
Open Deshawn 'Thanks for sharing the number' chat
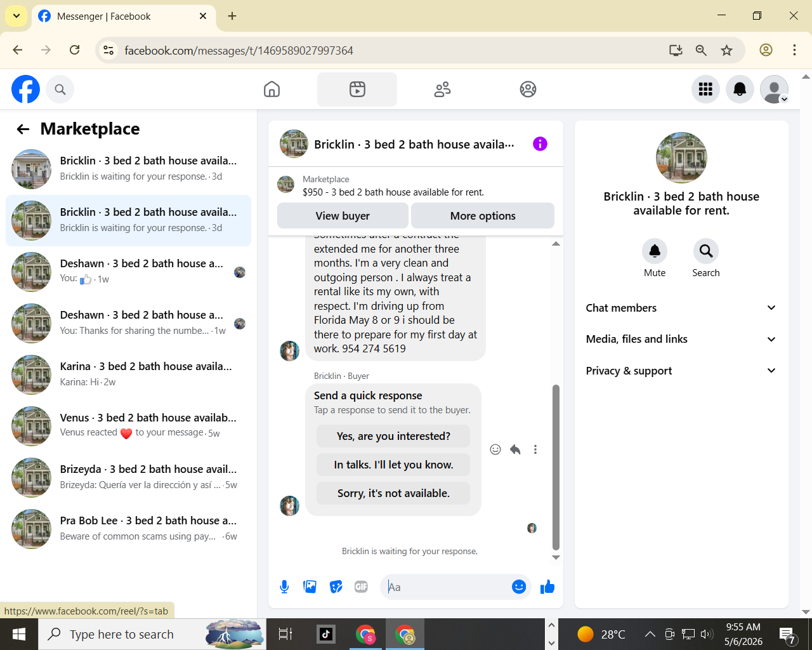128,323
